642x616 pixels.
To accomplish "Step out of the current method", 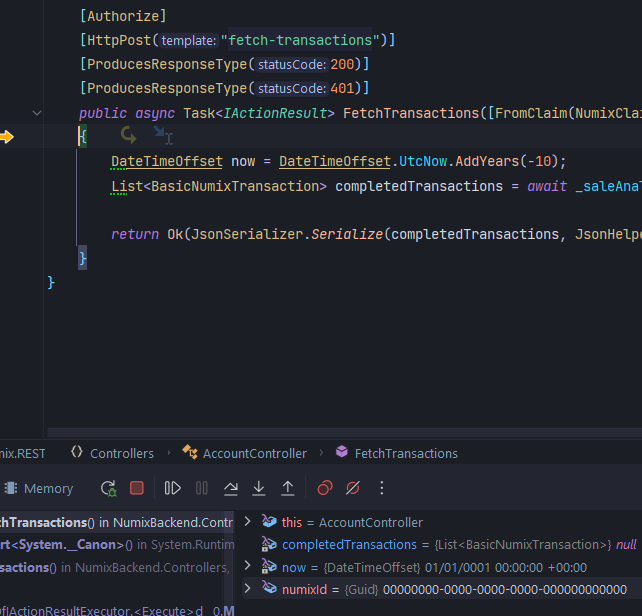I will (288, 488).
